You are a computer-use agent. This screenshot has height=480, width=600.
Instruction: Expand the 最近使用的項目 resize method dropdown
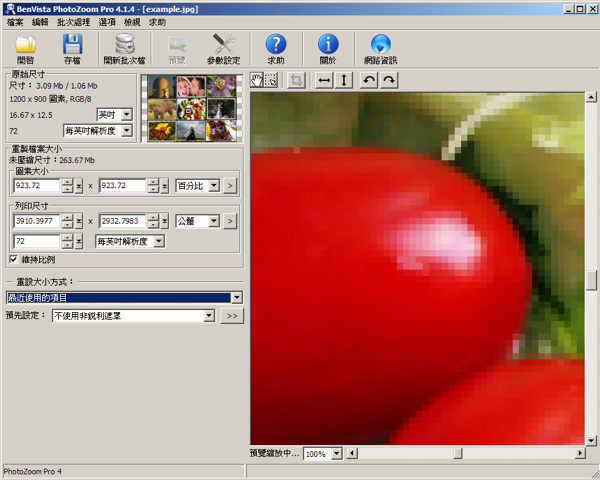(x=237, y=297)
